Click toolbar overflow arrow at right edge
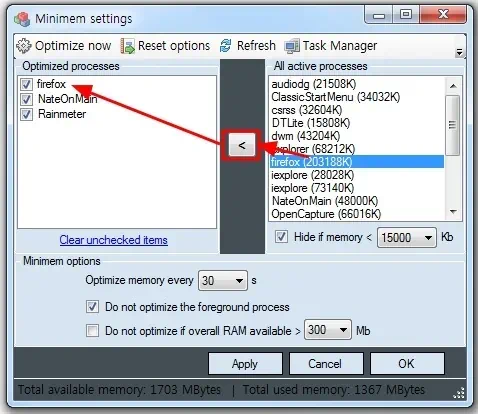Viewport: 478px width, 414px height. [459, 52]
